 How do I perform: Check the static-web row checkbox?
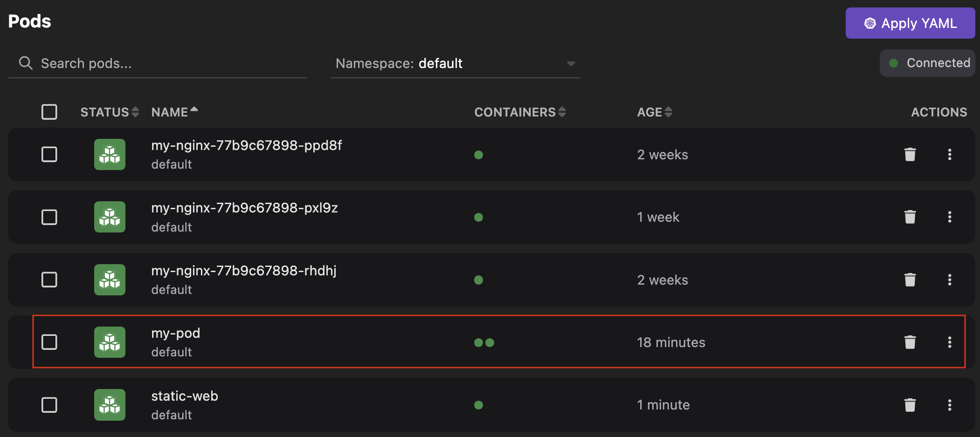tap(49, 405)
